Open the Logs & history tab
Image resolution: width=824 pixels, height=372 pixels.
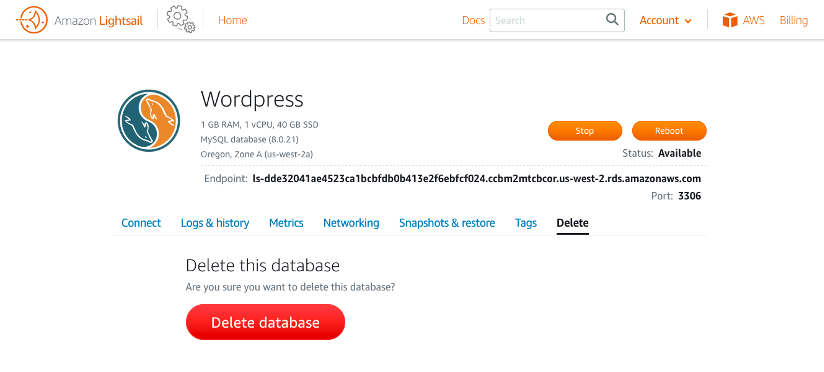coord(215,223)
